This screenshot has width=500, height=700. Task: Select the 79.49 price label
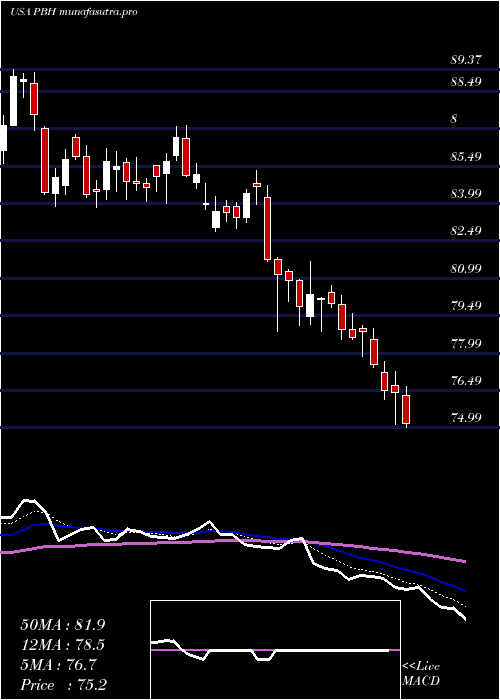point(466,306)
